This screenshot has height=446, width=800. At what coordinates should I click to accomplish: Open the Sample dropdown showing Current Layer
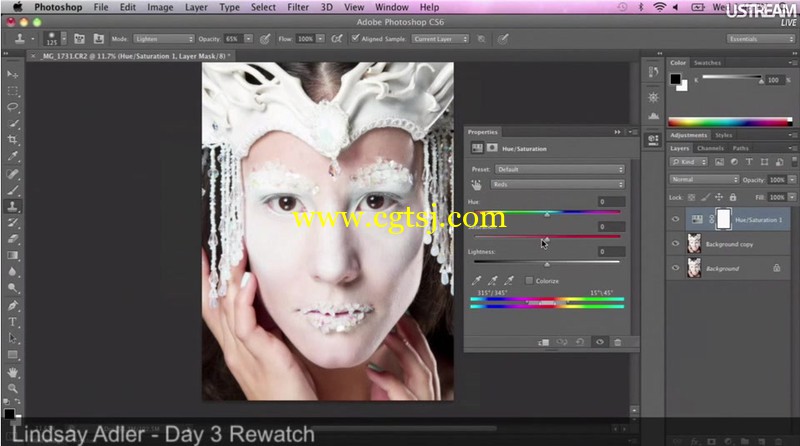click(x=440, y=39)
